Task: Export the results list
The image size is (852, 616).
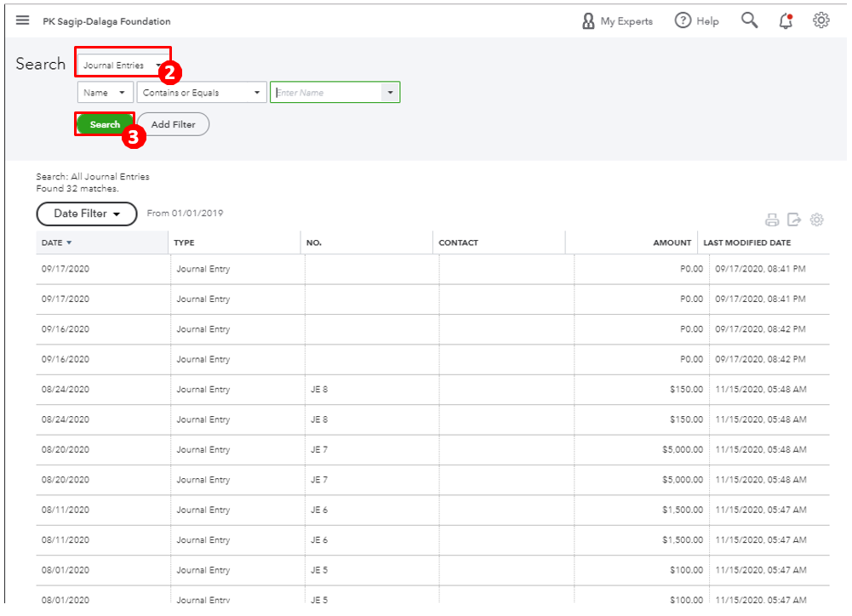Action: tap(794, 220)
